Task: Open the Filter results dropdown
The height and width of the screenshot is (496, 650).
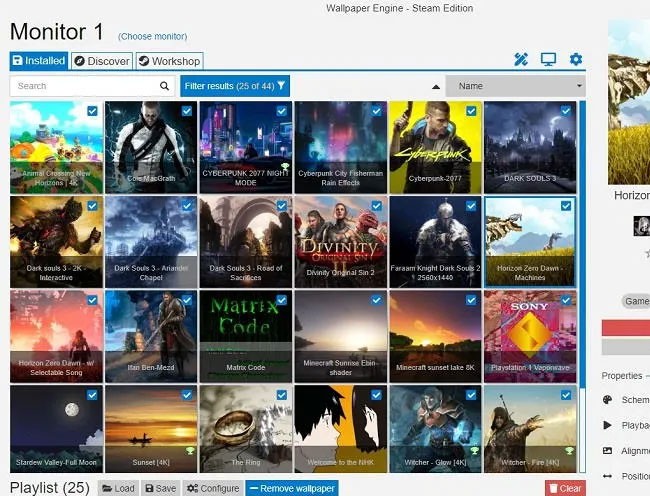Action: tap(235, 86)
